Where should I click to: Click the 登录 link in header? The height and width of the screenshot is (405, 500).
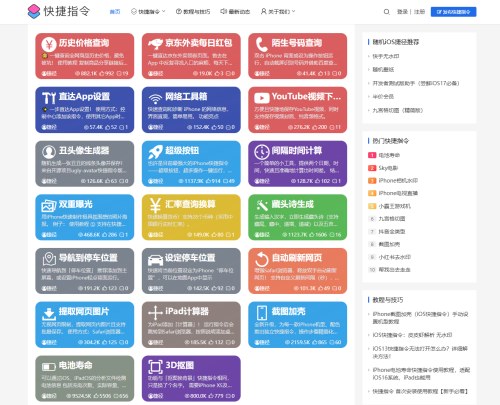(x=402, y=12)
